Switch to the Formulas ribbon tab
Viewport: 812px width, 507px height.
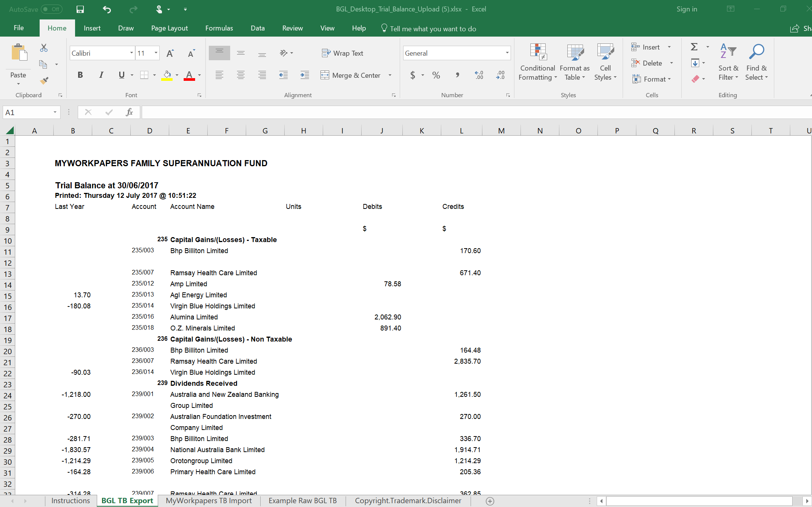point(219,28)
